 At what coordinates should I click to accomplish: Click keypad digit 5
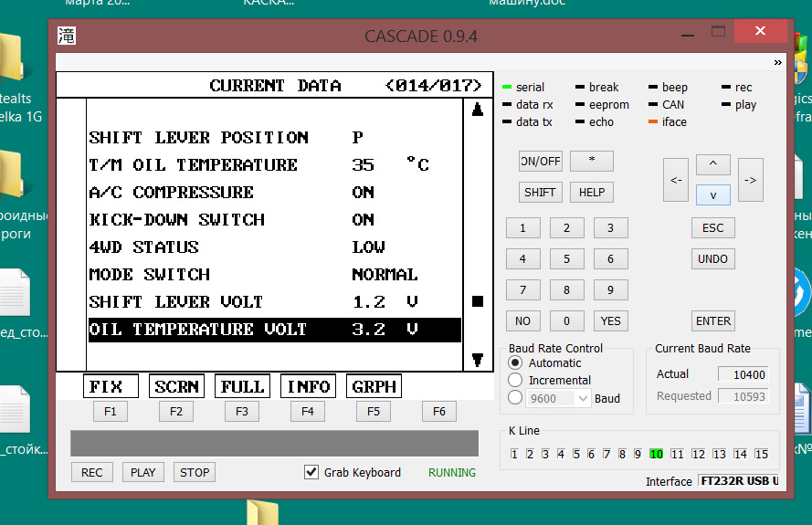(566, 259)
